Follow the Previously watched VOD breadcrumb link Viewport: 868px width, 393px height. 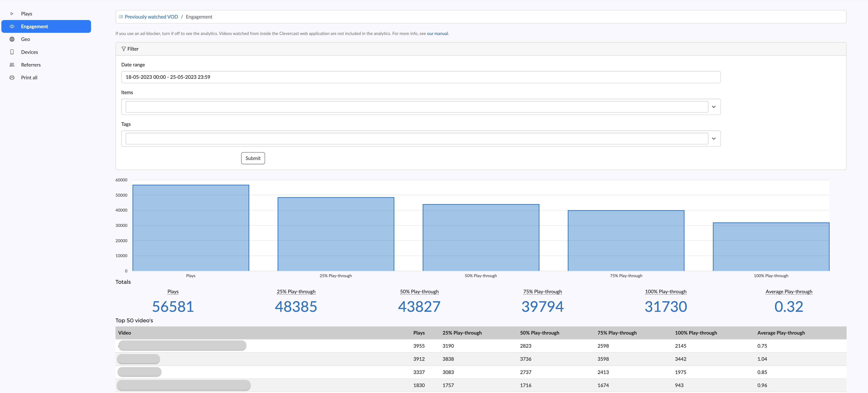(x=151, y=17)
